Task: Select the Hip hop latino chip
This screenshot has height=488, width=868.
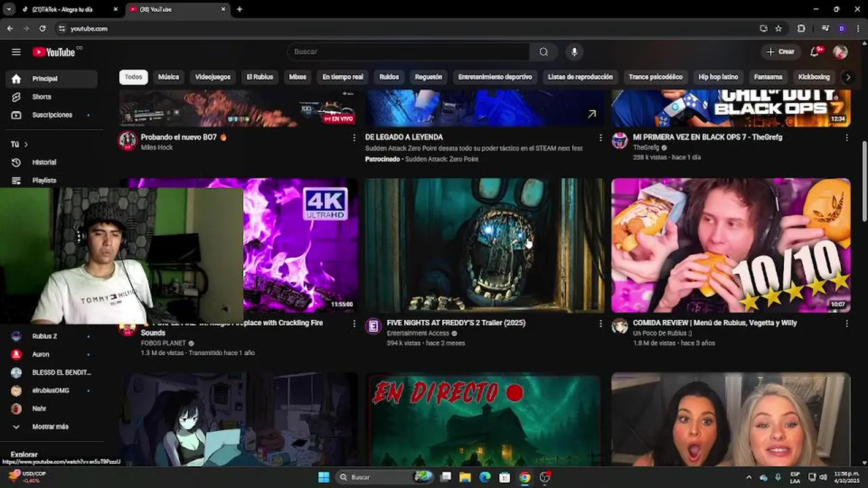Action: coord(718,77)
